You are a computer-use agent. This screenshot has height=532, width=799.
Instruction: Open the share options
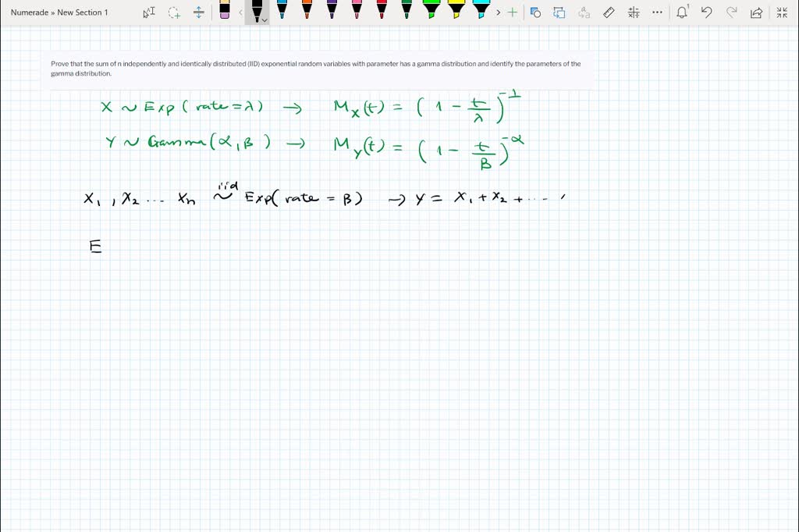pyautogui.click(x=756, y=12)
